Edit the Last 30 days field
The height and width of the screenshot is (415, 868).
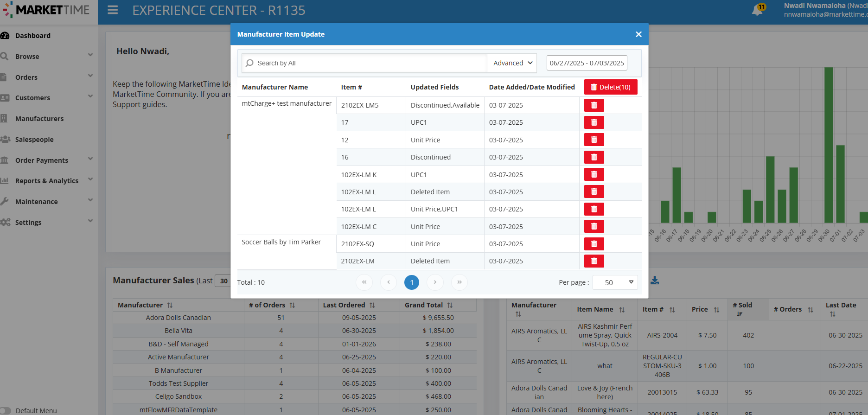tap(223, 281)
